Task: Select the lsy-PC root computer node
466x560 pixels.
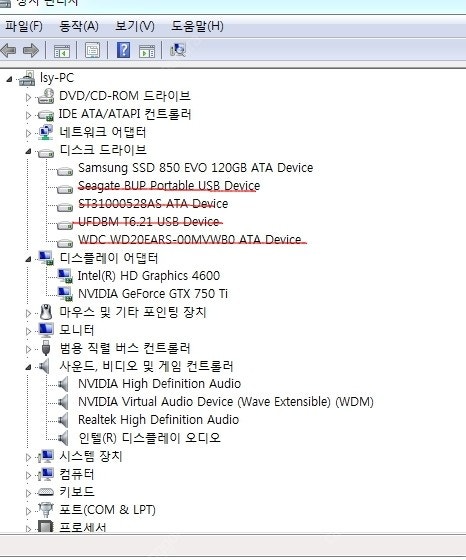Action: 57,78
